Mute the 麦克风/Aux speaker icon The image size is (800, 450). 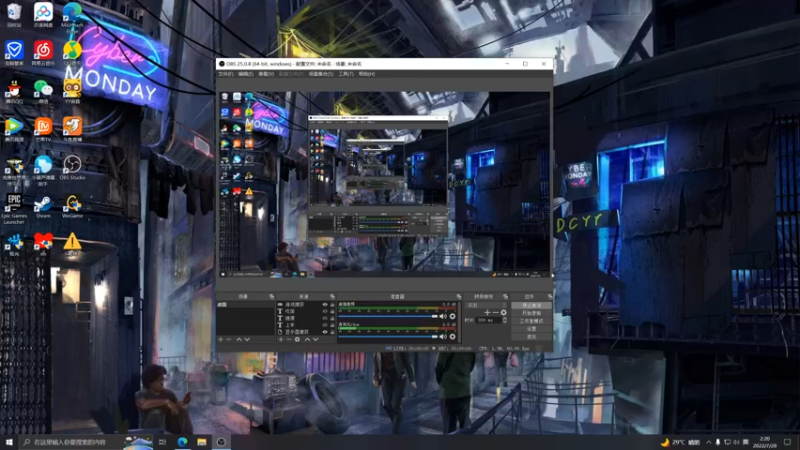[x=443, y=336]
